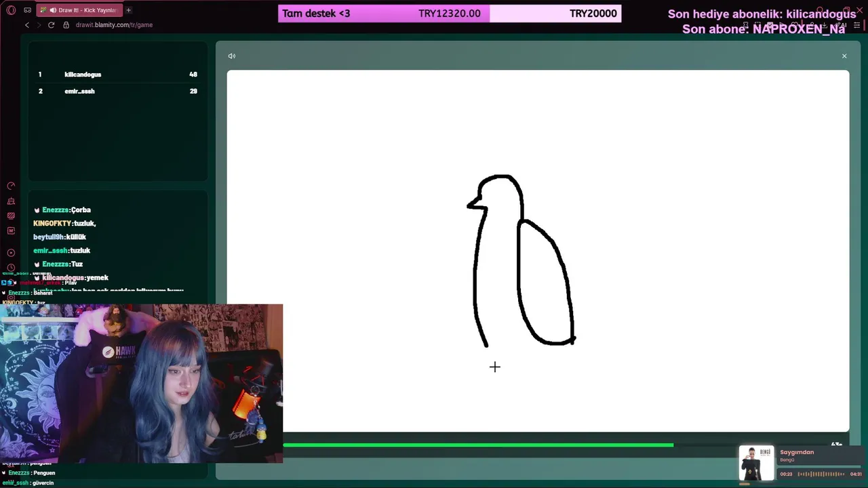The image size is (868, 488).
Task: Select the Draw It! browser tab
Action: [x=79, y=10]
